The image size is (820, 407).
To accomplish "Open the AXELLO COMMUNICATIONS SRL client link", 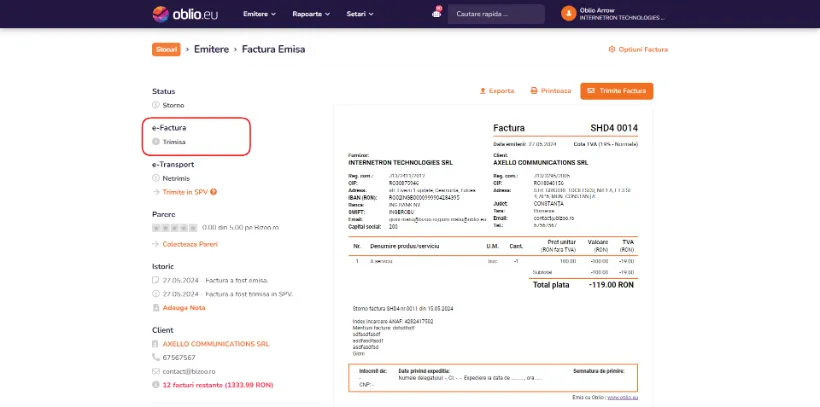I will pyautogui.click(x=216, y=344).
